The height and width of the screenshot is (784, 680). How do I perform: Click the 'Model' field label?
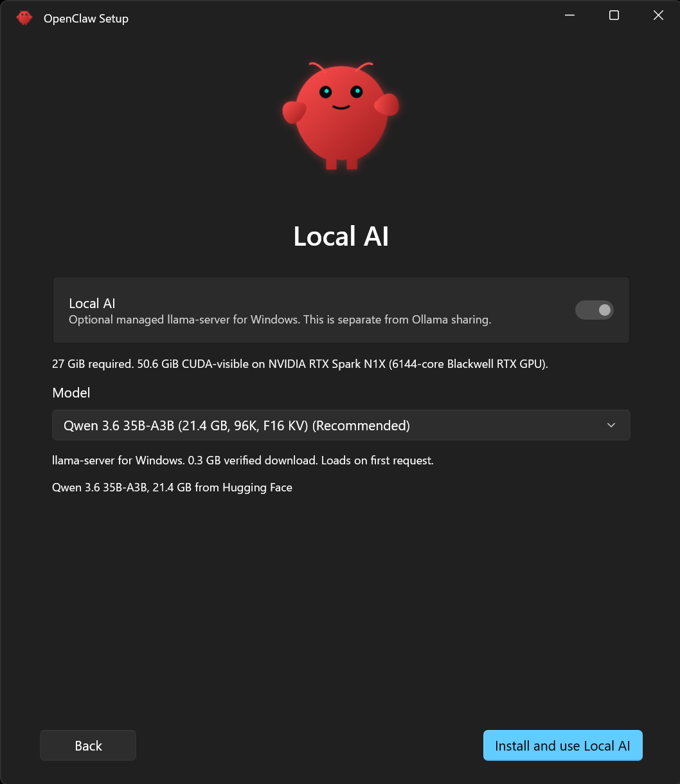pyautogui.click(x=71, y=392)
